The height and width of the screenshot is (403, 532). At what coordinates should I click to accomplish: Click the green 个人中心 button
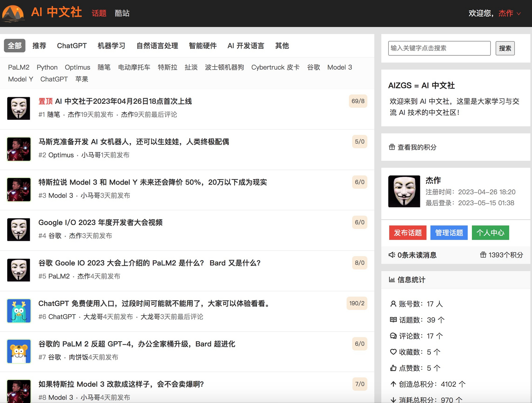click(x=490, y=233)
